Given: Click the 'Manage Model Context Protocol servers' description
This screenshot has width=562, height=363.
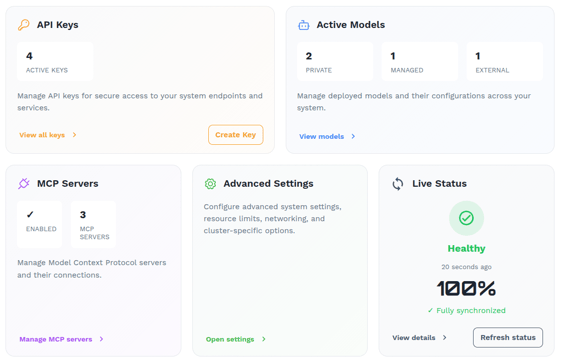Looking at the screenshot, I should 92,269.
